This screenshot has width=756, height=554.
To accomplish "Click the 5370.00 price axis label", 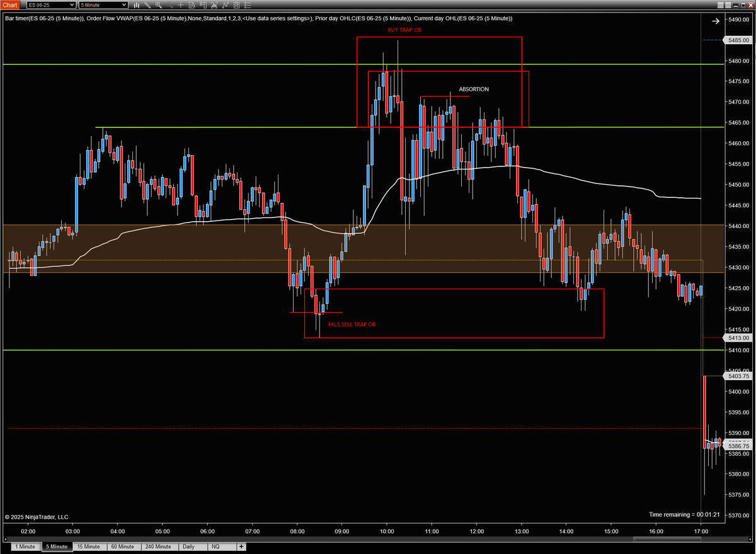I will [x=739, y=516].
